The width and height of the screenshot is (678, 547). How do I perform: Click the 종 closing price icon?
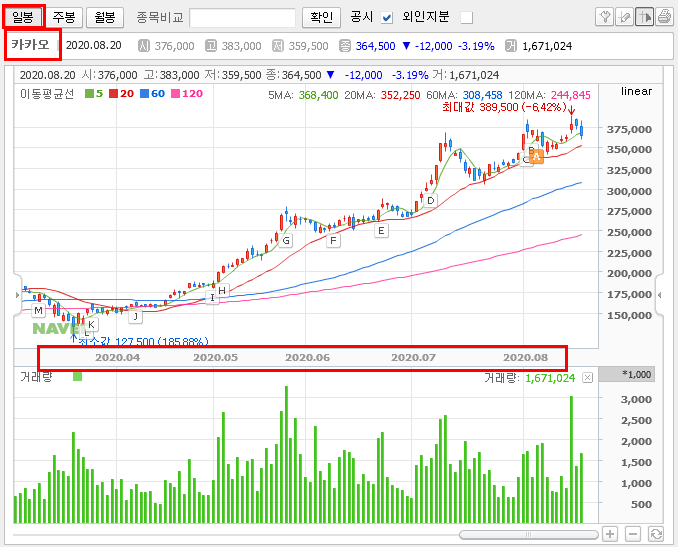345,46
